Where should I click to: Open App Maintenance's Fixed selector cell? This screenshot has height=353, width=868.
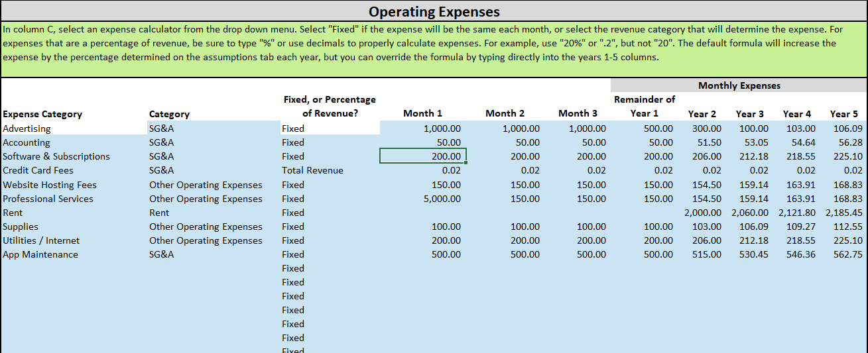(330, 254)
